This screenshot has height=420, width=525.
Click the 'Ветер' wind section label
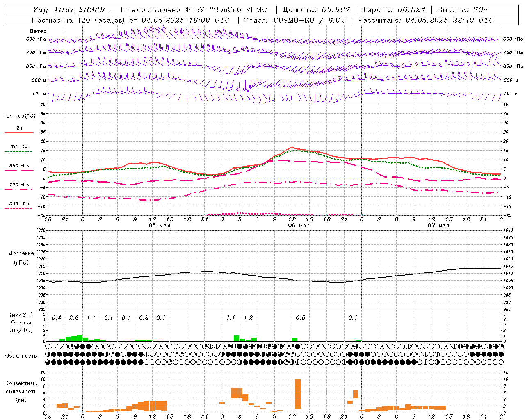click(38, 31)
